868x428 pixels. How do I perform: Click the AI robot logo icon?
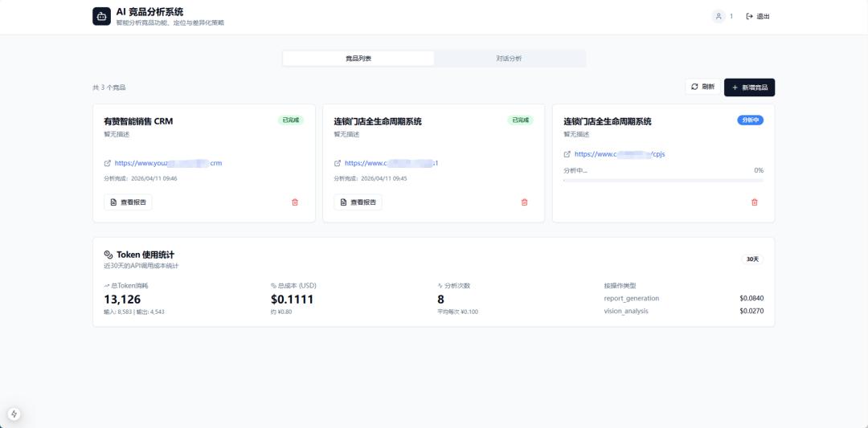pyautogui.click(x=101, y=16)
